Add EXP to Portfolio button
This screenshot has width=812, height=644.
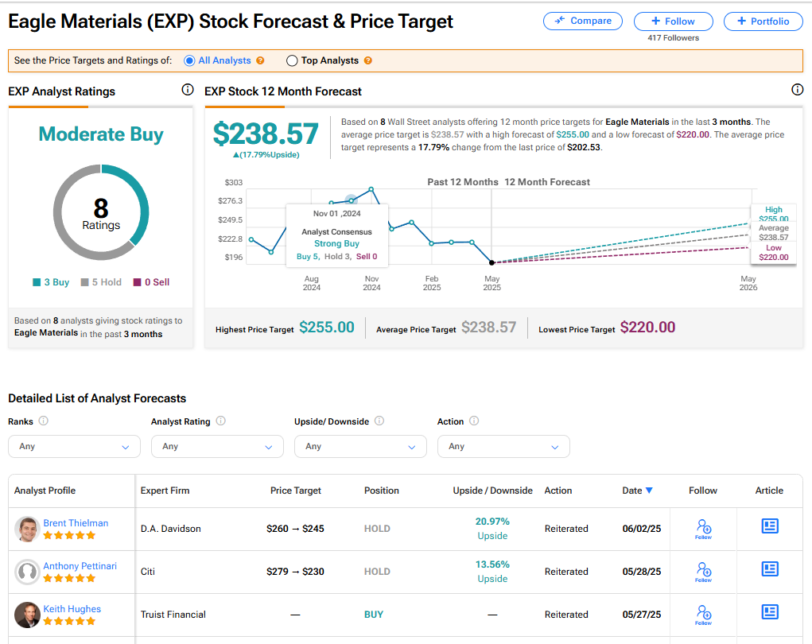pos(763,21)
